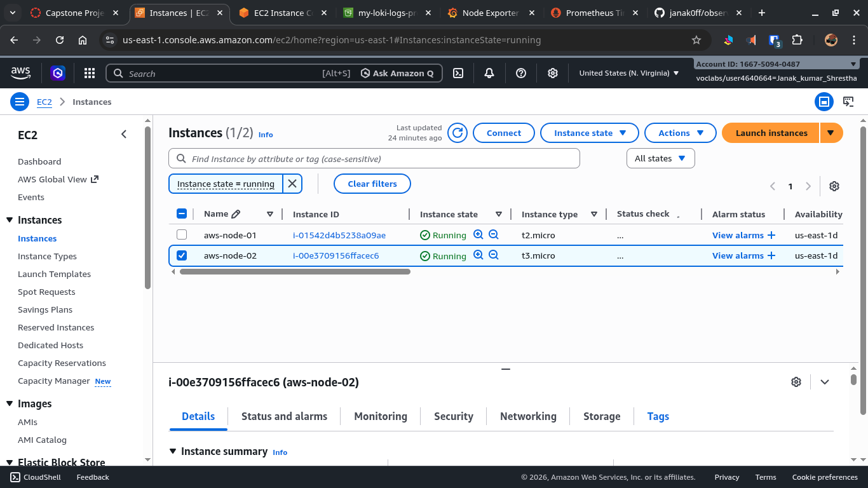868x488 pixels.
Task: Zoom in on aws-node-02 Running state
Action: (x=478, y=255)
